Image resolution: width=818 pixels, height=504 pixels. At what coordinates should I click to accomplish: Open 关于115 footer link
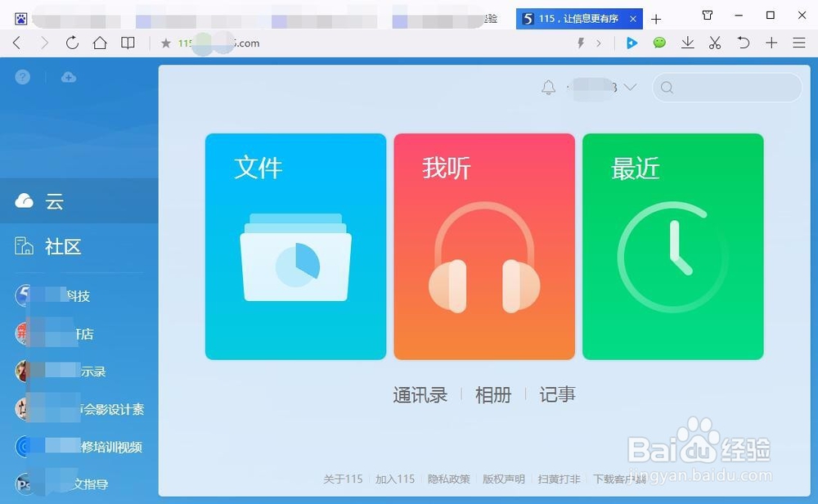pyautogui.click(x=343, y=479)
